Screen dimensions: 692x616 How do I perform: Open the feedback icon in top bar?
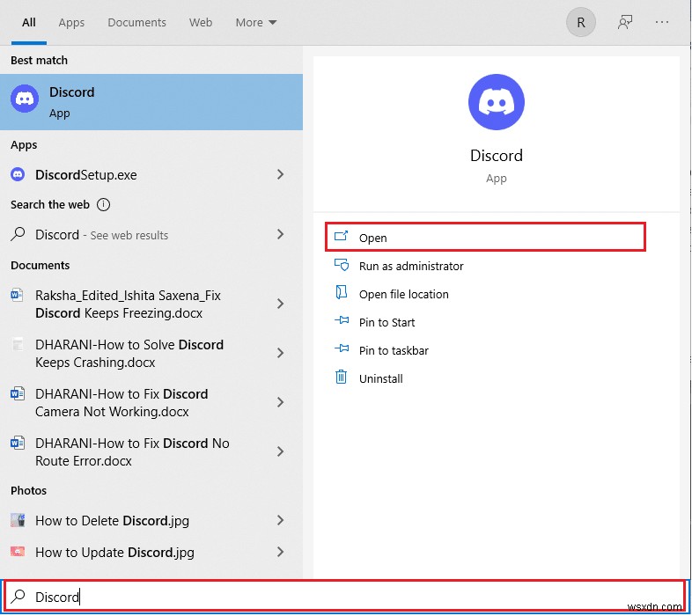(625, 23)
